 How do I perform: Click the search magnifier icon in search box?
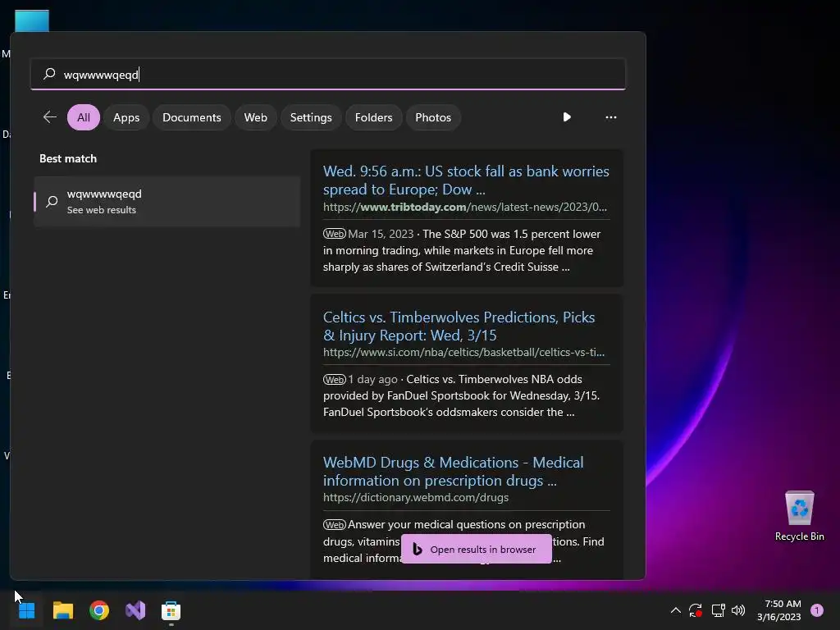(49, 74)
